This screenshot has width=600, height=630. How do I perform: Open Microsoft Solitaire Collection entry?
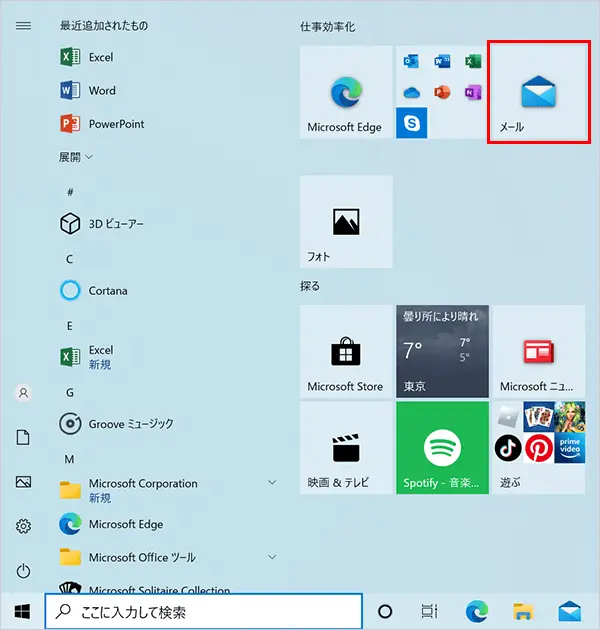pos(145,588)
